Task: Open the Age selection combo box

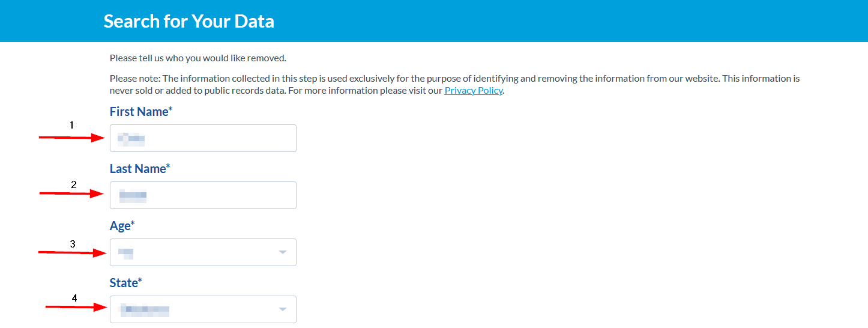Action: [x=203, y=252]
